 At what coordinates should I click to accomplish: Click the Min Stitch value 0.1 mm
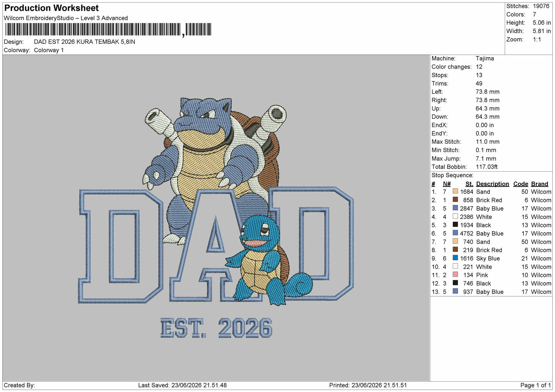pyautogui.click(x=486, y=150)
